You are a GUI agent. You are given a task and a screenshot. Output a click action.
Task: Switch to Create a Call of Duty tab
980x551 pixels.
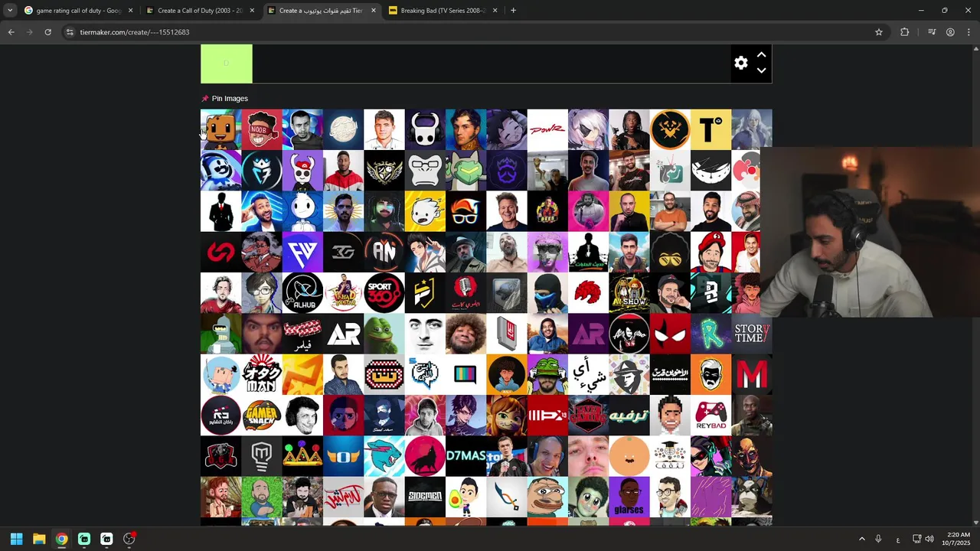200,11
